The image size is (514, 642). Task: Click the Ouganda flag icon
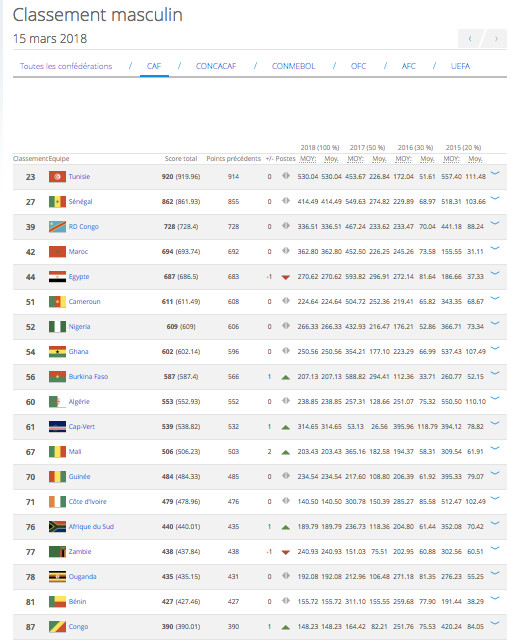pos(57,576)
